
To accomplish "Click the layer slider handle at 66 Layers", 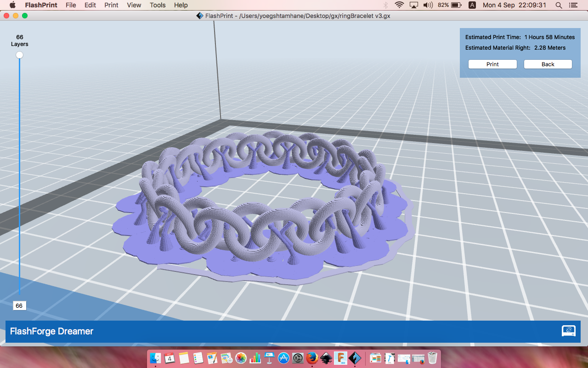I will [19, 55].
